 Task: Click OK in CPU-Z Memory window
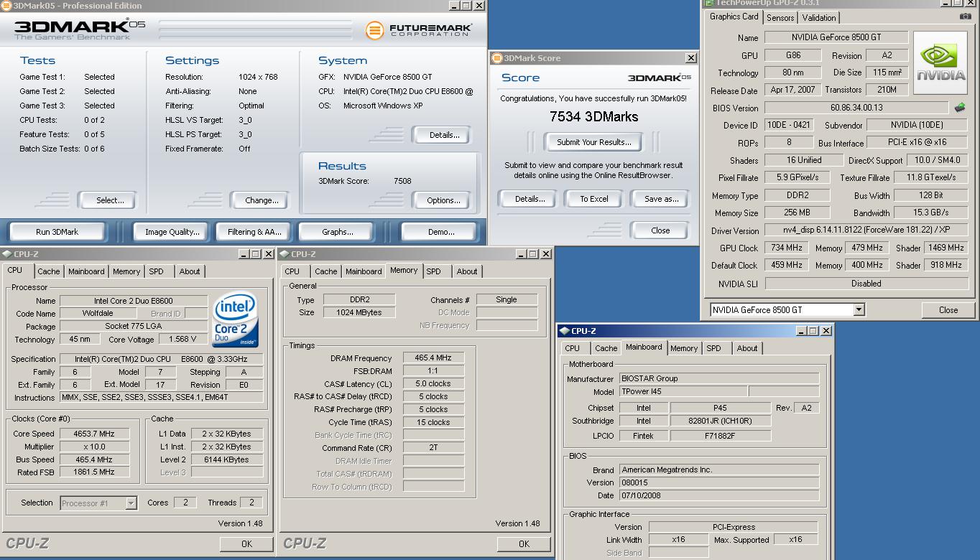[524, 544]
